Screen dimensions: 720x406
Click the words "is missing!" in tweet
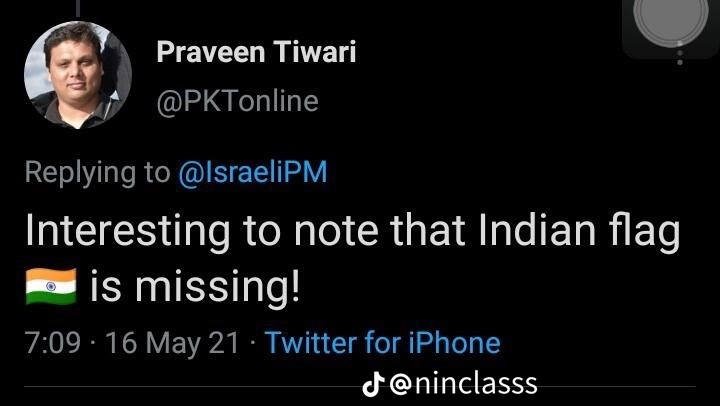coord(196,289)
